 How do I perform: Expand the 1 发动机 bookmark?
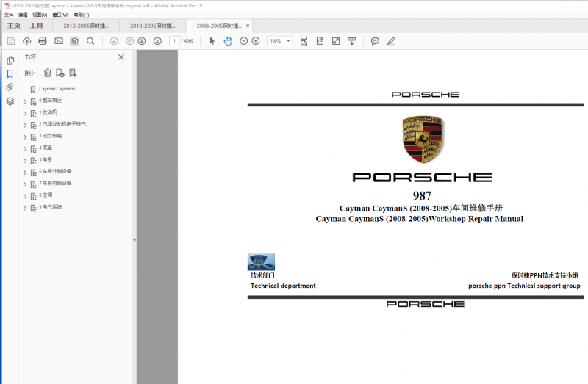25,114
